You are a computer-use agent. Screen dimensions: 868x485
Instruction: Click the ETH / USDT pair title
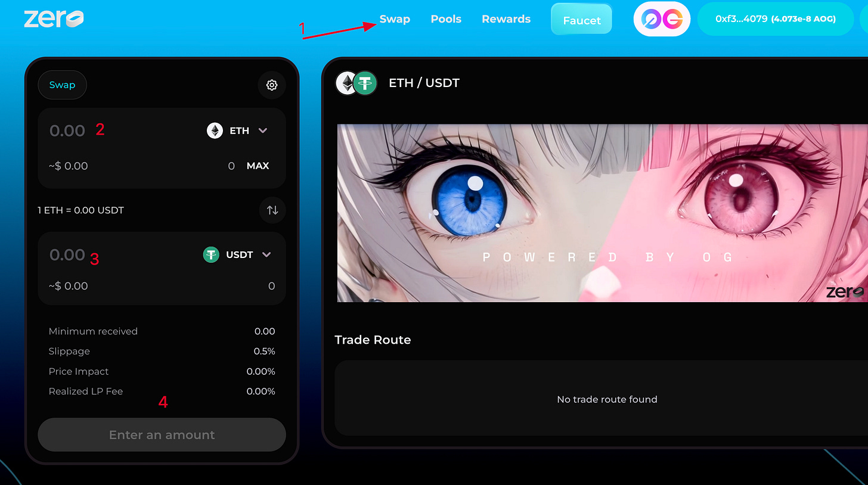point(424,83)
